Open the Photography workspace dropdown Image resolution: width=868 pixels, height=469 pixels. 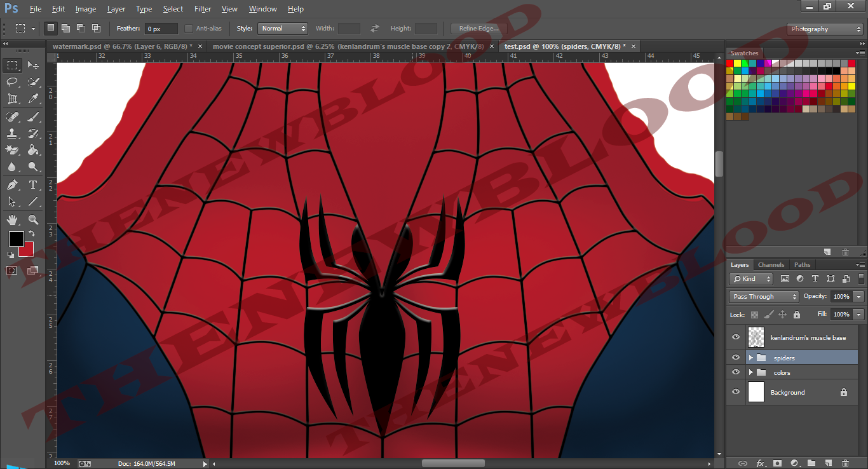click(x=825, y=29)
